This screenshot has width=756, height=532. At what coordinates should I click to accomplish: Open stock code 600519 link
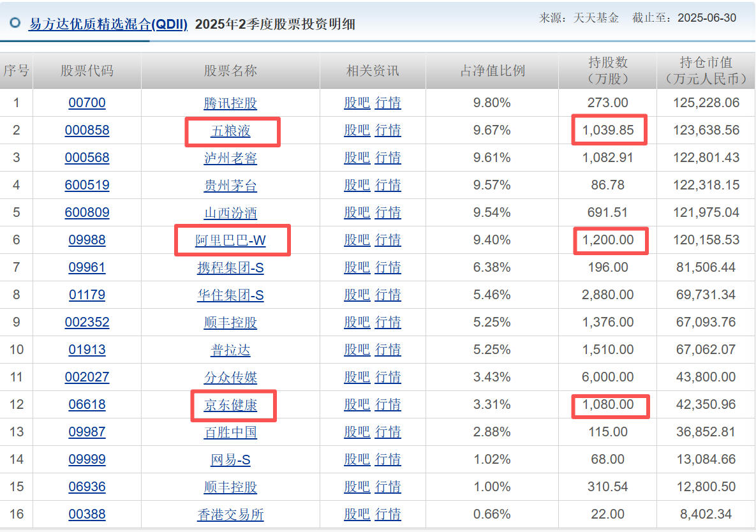click(x=87, y=185)
